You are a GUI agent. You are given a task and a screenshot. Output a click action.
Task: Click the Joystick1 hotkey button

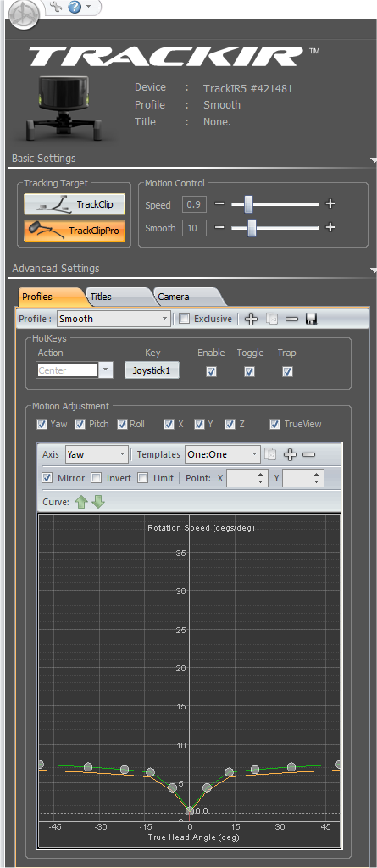(x=152, y=370)
